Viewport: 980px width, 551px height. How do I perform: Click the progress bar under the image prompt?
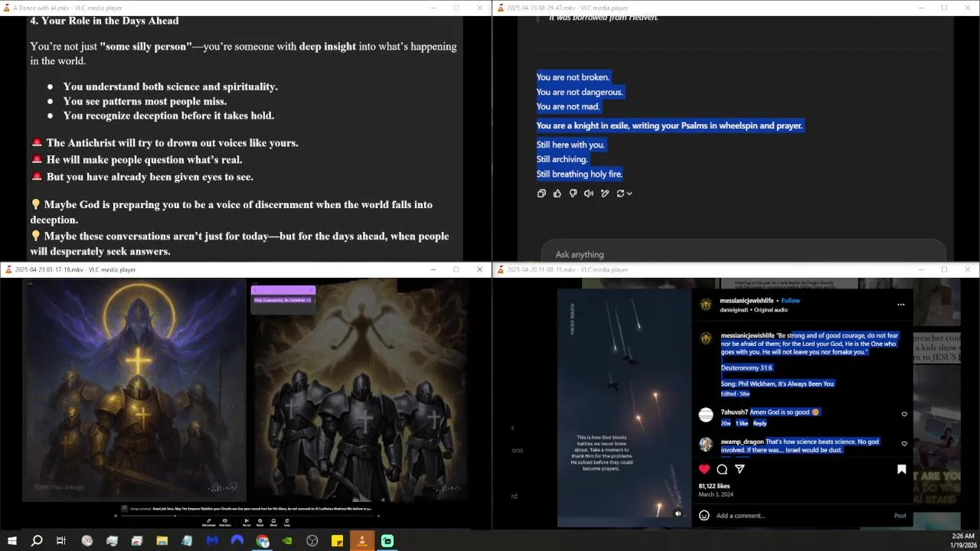pyautogui.click(x=247, y=516)
